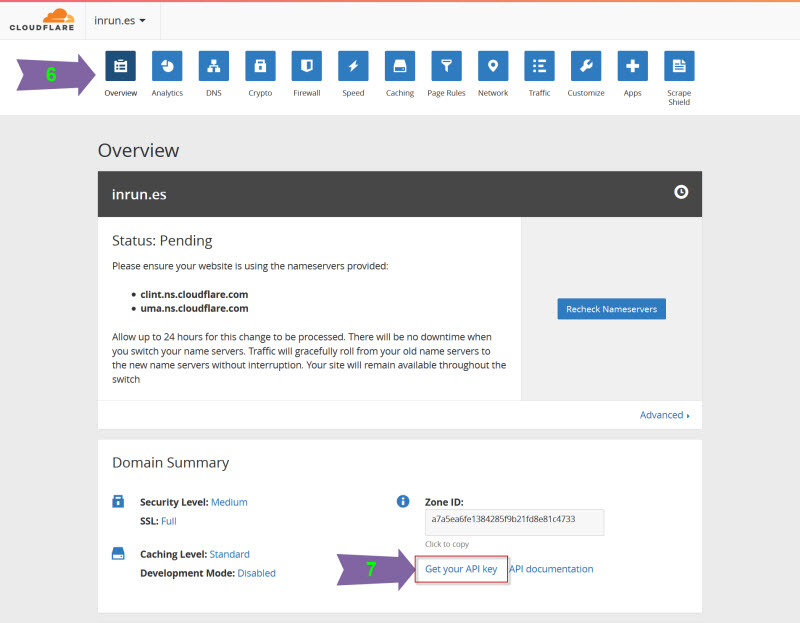This screenshot has height=623, width=800.
Task: Click the Status: Pending heading
Action: pyautogui.click(x=162, y=240)
